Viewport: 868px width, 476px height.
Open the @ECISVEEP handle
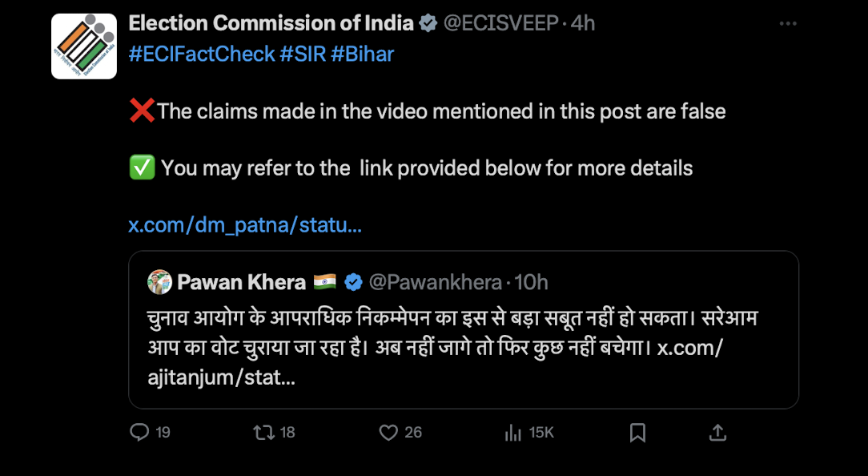click(500, 23)
